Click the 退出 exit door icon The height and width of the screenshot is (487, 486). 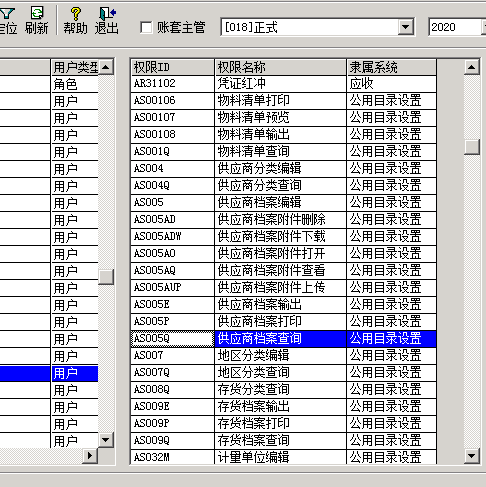tap(107, 13)
